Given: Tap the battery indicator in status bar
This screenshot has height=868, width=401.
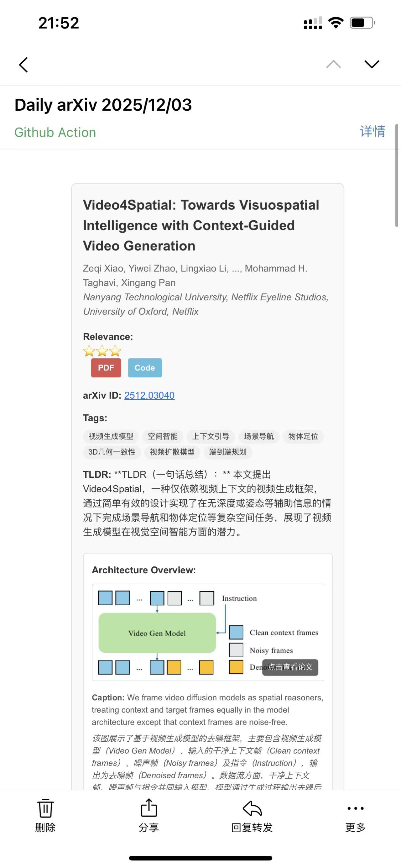Looking at the screenshot, I should (362, 23).
